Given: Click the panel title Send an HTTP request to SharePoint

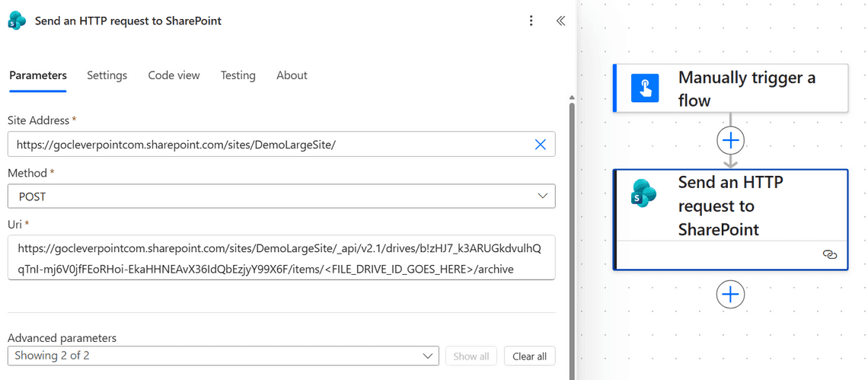Looking at the screenshot, I should (x=128, y=21).
